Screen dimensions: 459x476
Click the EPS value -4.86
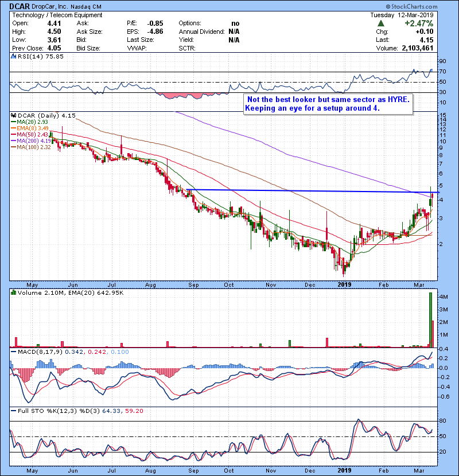pyautogui.click(x=155, y=32)
